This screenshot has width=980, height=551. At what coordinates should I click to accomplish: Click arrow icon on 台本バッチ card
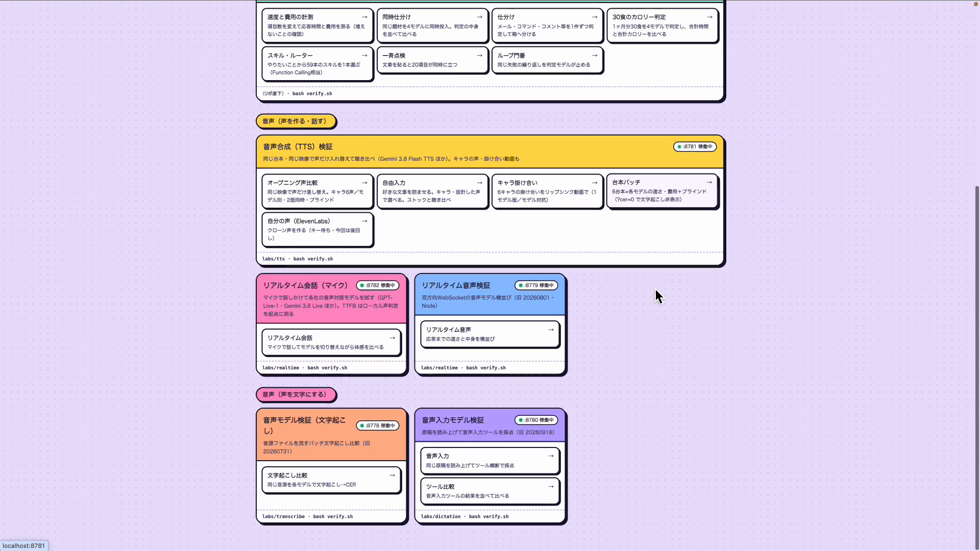pyautogui.click(x=709, y=182)
